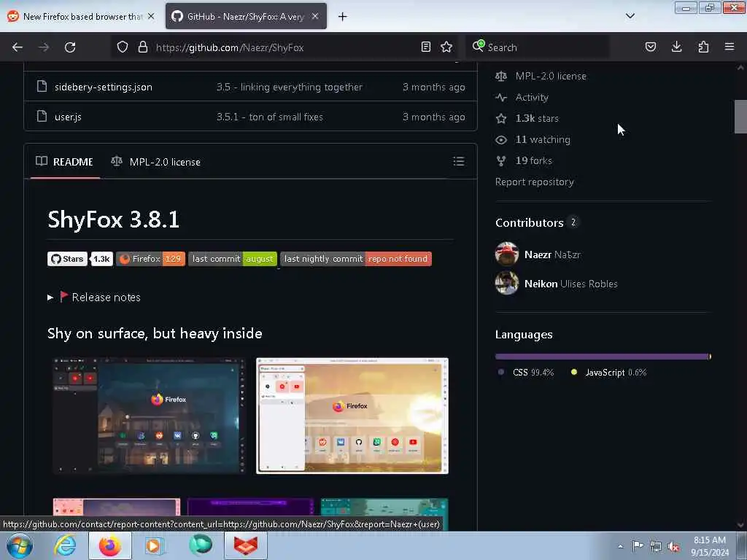Open the MPL-2.0 license sidebar link
This screenshot has height=560, width=747.
click(x=551, y=76)
